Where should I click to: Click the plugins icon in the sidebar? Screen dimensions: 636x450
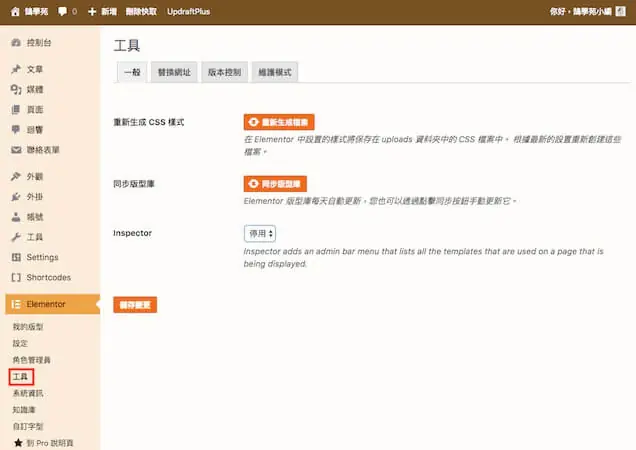[x=16, y=197]
